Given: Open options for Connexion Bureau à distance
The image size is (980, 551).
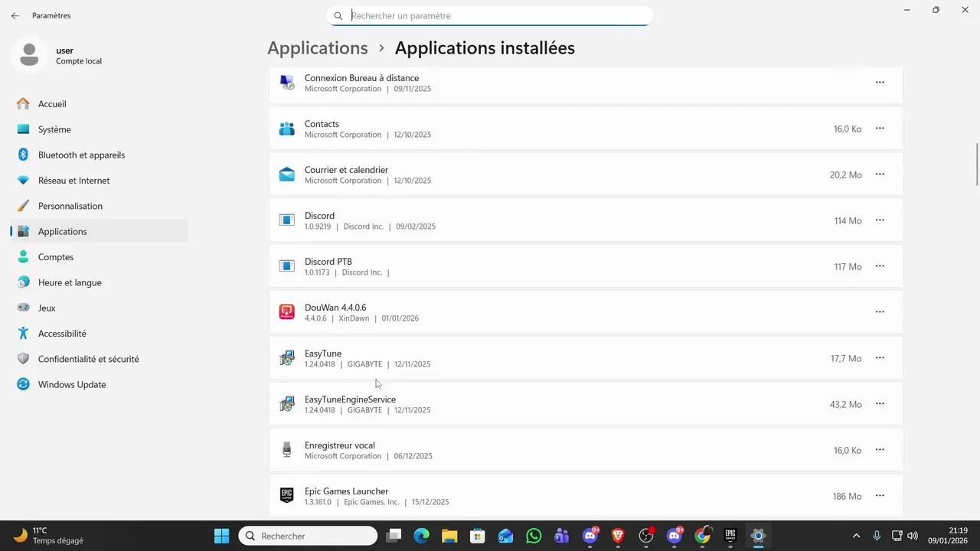Looking at the screenshot, I should [880, 83].
